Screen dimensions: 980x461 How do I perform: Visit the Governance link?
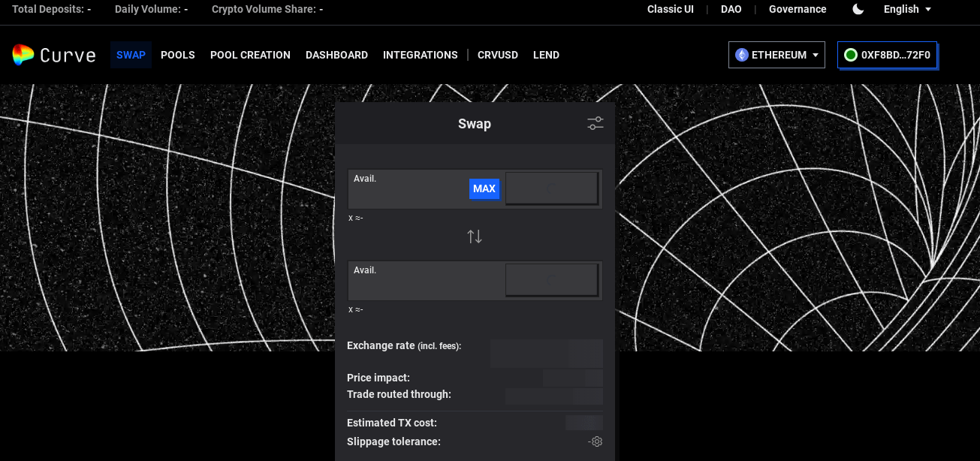pyautogui.click(x=798, y=9)
